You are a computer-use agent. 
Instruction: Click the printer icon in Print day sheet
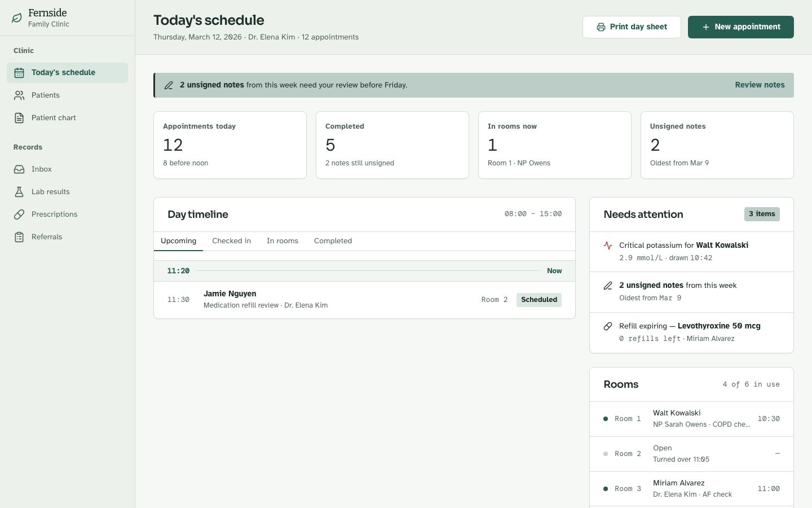[601, 27]
